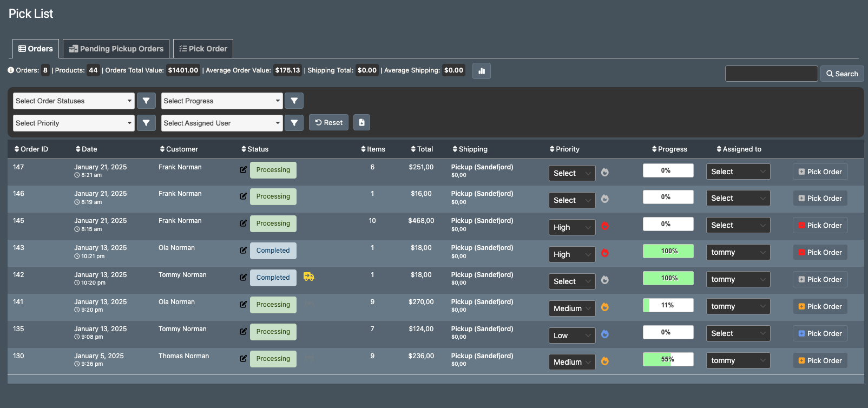The image size is (868, 408).
Task: Apply the Assigned User filter funnel
Action: 294,123
